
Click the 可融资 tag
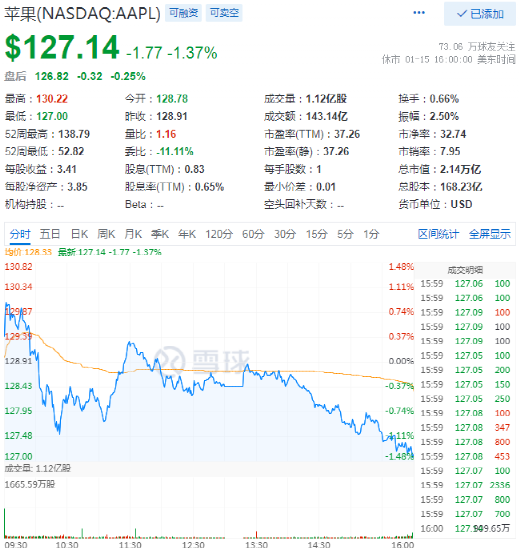[183, 13]
